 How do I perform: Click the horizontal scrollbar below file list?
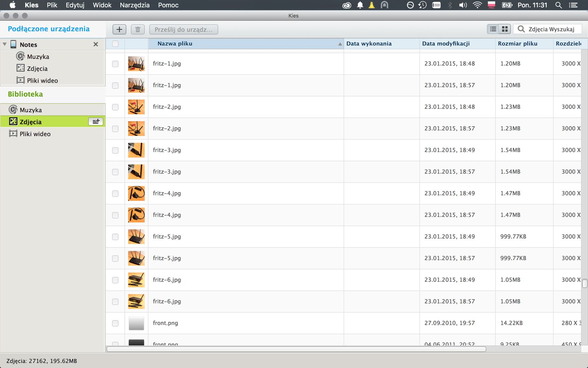296,349
